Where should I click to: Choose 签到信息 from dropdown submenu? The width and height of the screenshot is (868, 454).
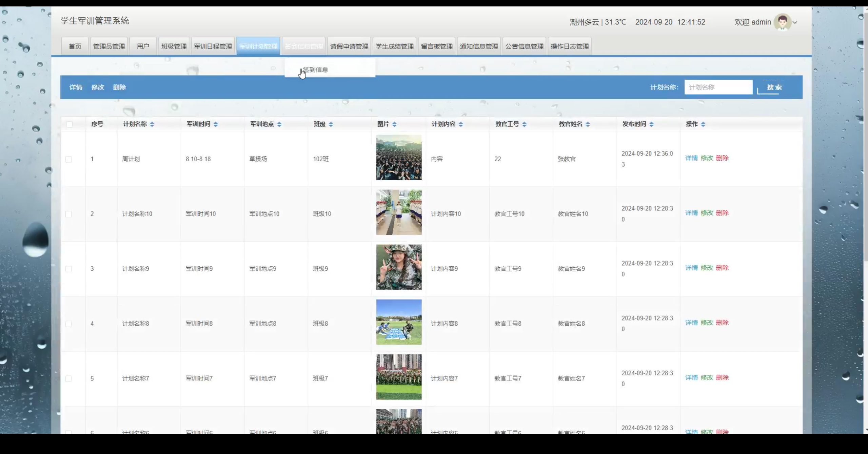(x=315, y=70)
